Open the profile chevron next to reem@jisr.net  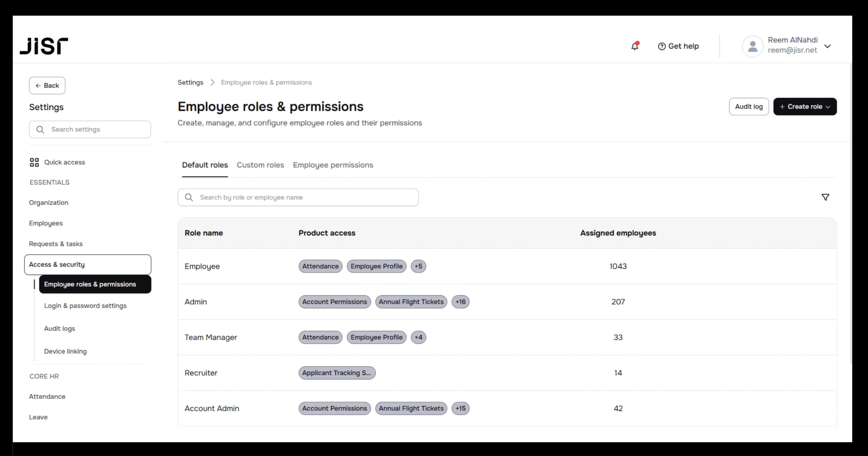point(828,46)
